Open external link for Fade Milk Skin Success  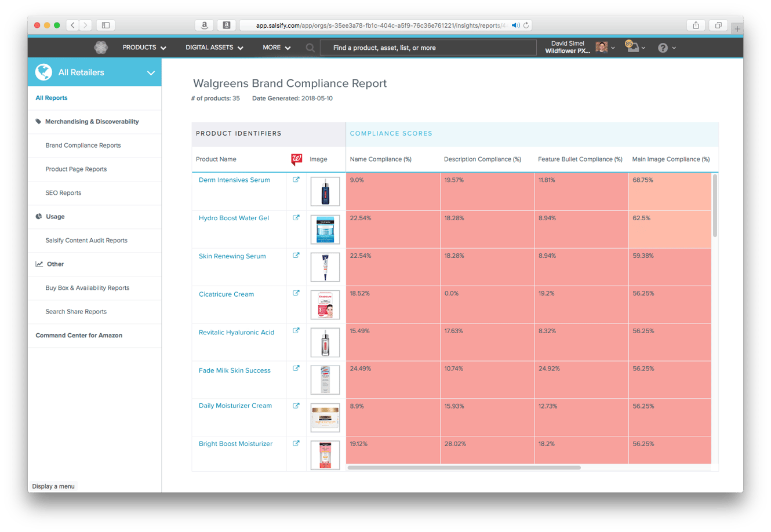click(x=296, y=369)
